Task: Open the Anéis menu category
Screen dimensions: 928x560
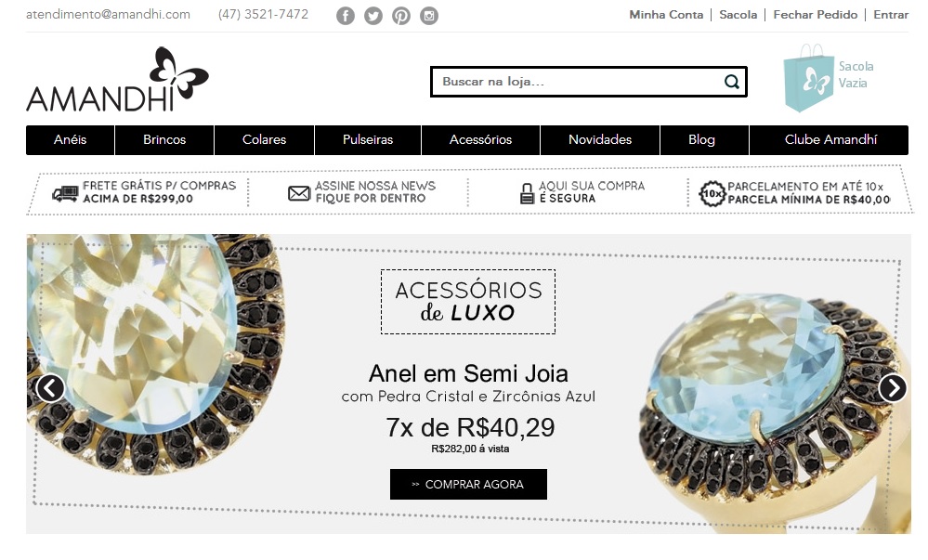Action: 71,139
